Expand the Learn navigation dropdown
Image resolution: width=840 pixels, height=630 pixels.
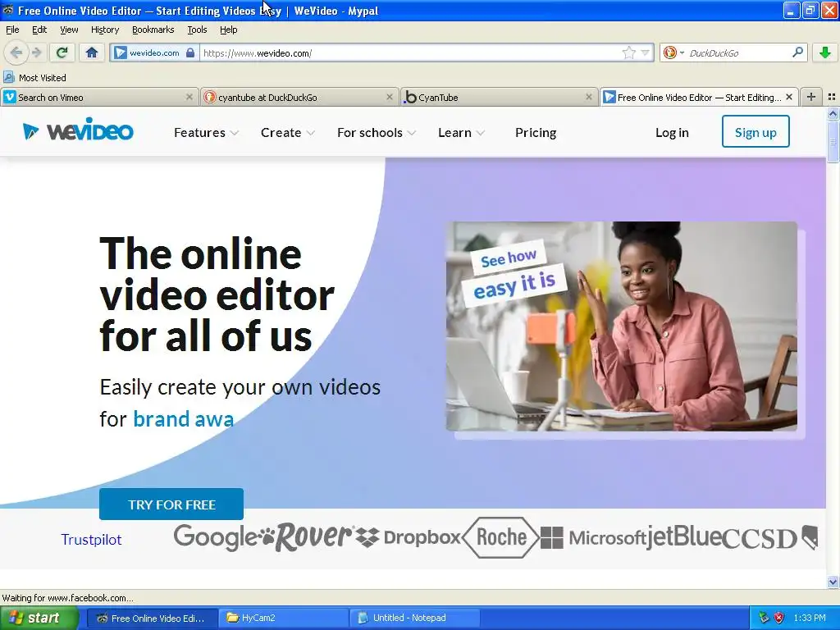[x=461, y=132]
